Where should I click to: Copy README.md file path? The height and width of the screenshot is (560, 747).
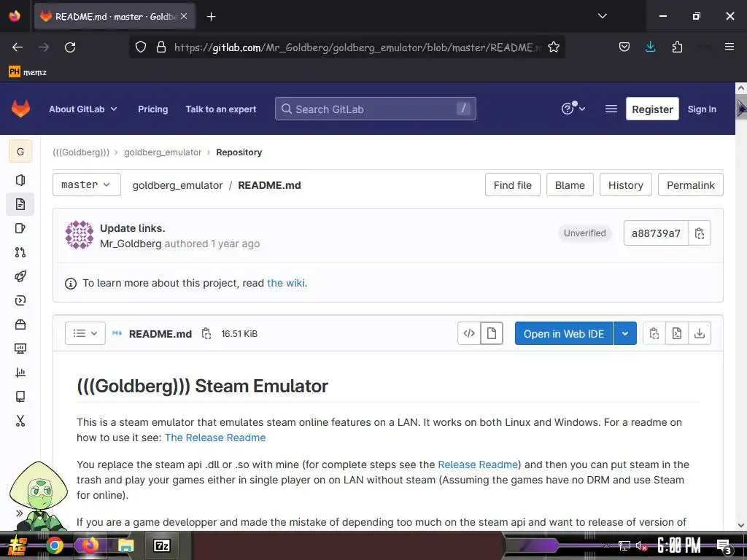click(206, 334)
